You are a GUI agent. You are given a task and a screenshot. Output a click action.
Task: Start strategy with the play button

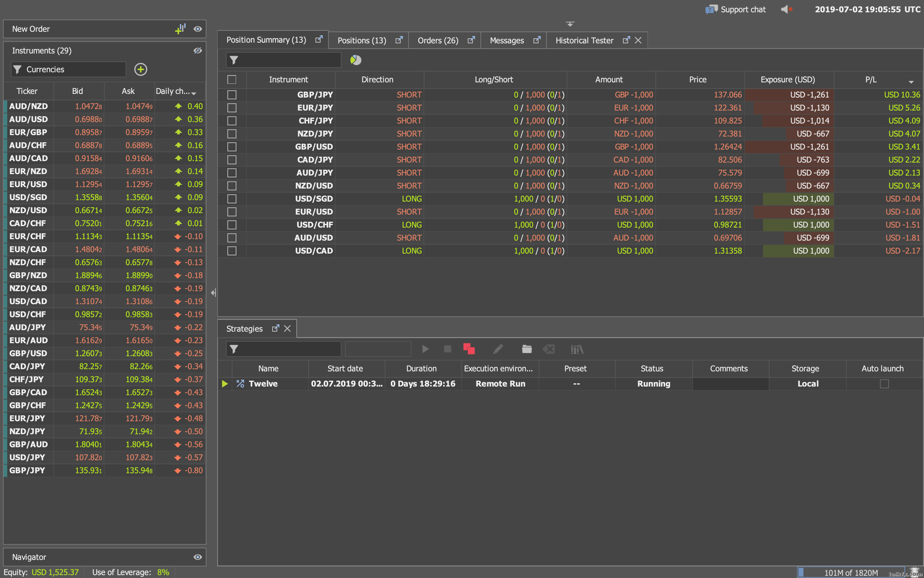click(425, 349)
